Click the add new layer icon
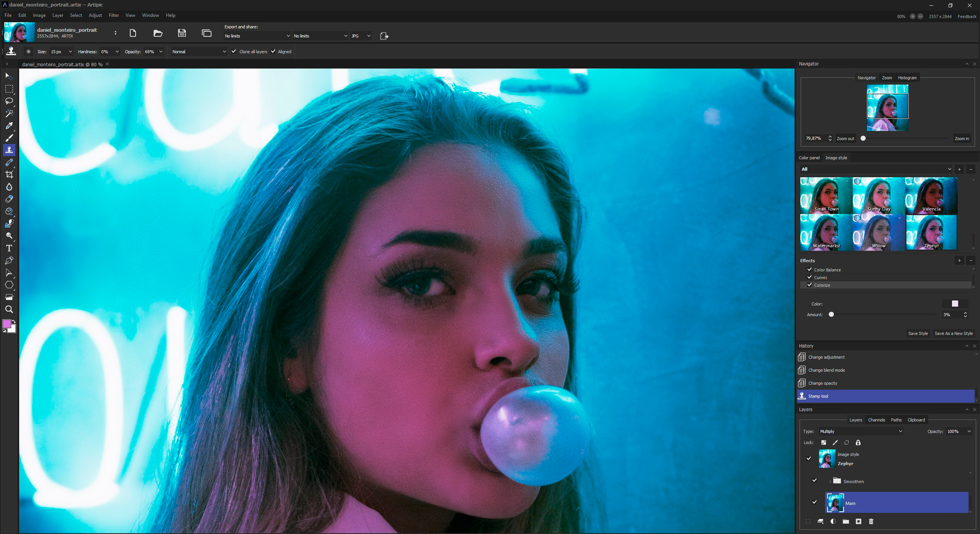Viewport: 980px width, 534px height. pyautogui.click(x=820, y=521)
